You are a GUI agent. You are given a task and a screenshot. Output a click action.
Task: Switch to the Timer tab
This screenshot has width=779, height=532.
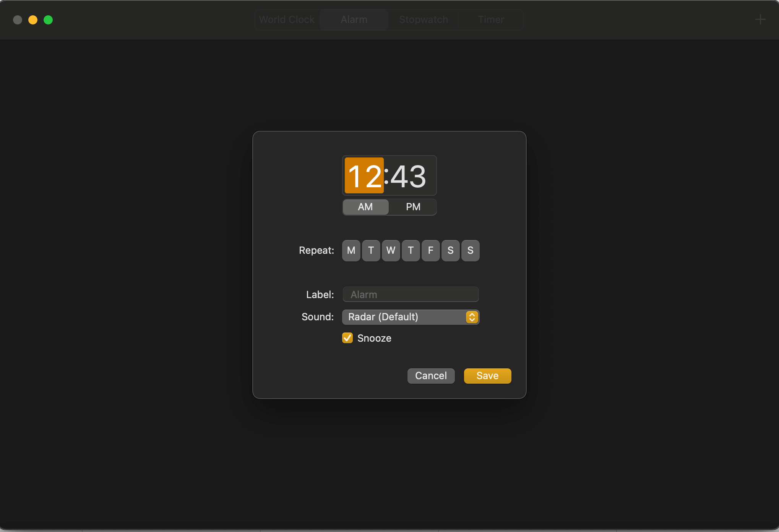coord(490,19)
